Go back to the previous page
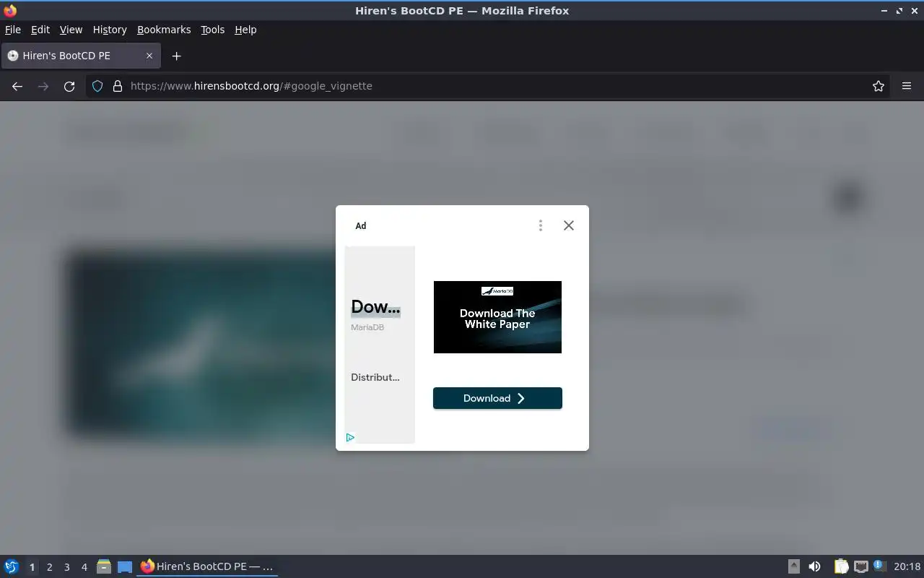Viewport: 924px width, 578px height. click(17, 86)
